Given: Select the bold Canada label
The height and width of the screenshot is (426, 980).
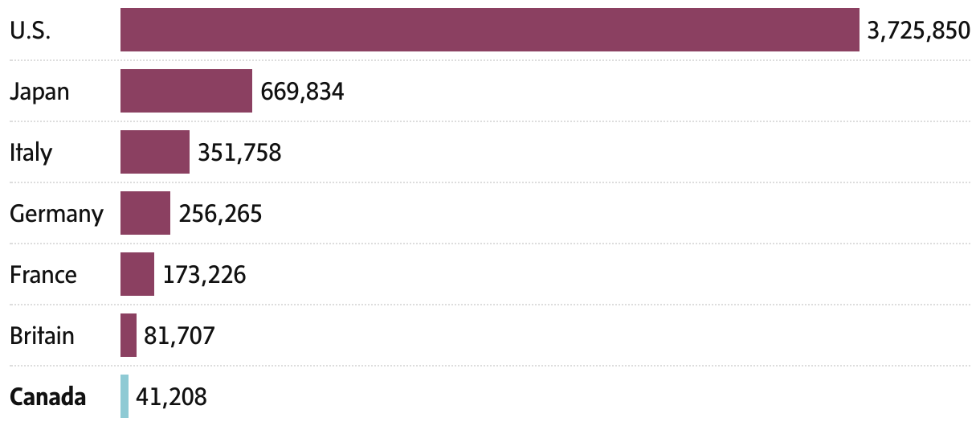Looking at the screenshot, I should (x=47, y=397).
